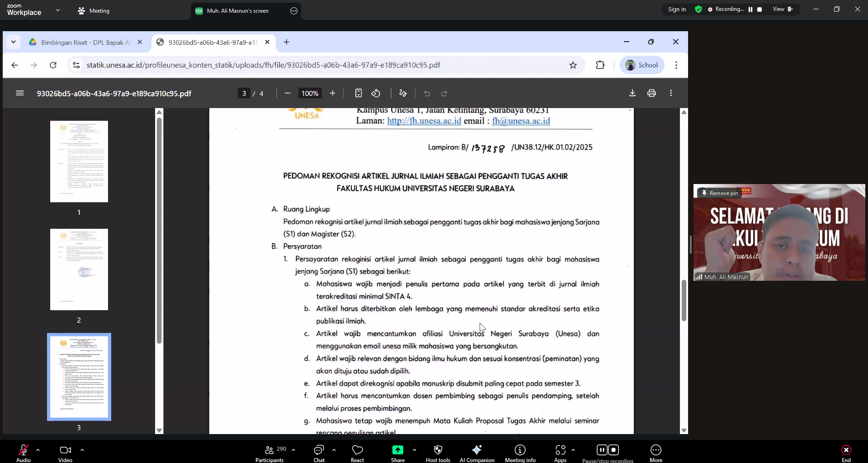Rotate the PDF page counterclockwise
The height and width of the screenshot is (463, 868).
point(376,93)
